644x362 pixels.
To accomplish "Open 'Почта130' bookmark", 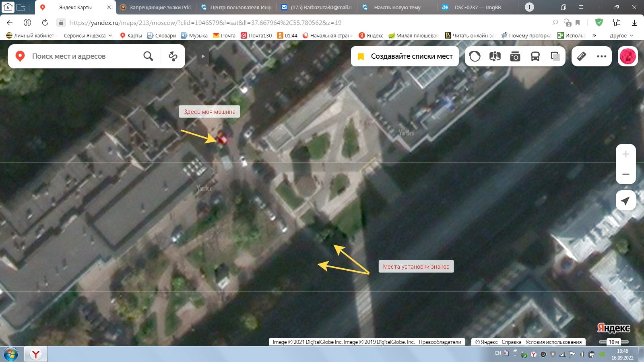I will [x=256, y=35].
